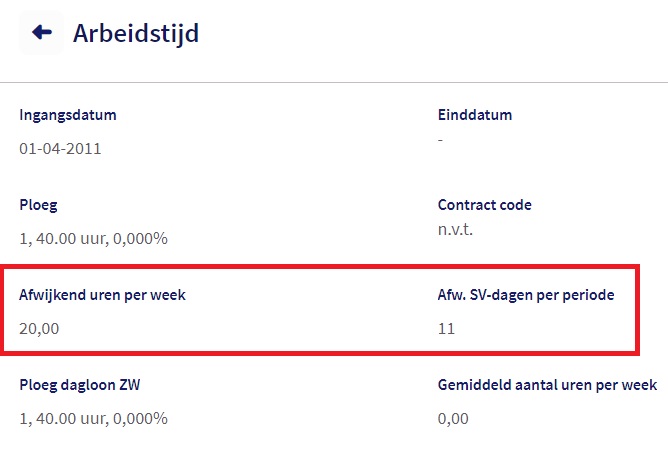The height and width of the screenshot is (461, 668).
Task: Click the Afw. SV-dagen per periode label
Action: point(526,295)
